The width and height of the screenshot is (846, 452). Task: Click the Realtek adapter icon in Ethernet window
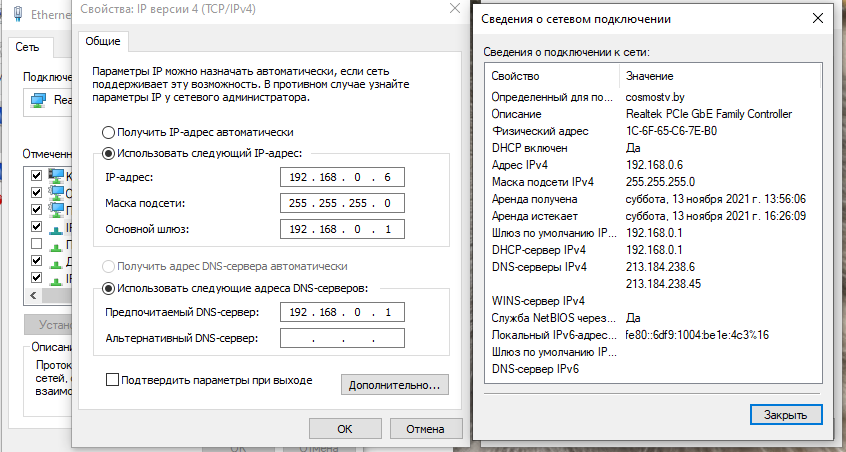[38, 100]
